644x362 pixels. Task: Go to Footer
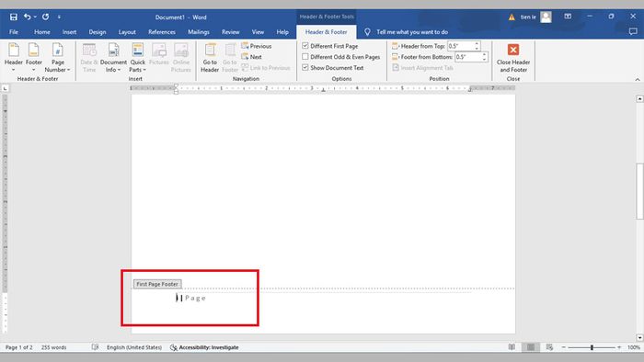point(230,57)
